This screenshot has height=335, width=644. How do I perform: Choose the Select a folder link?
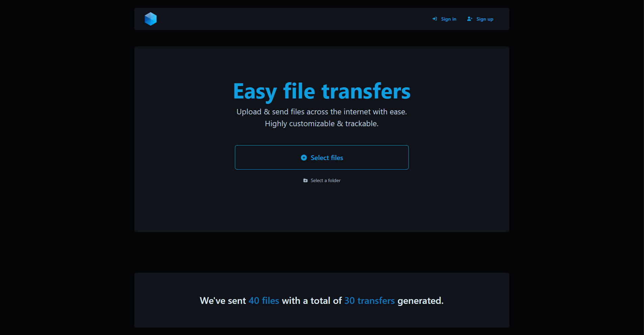(325, 181)
